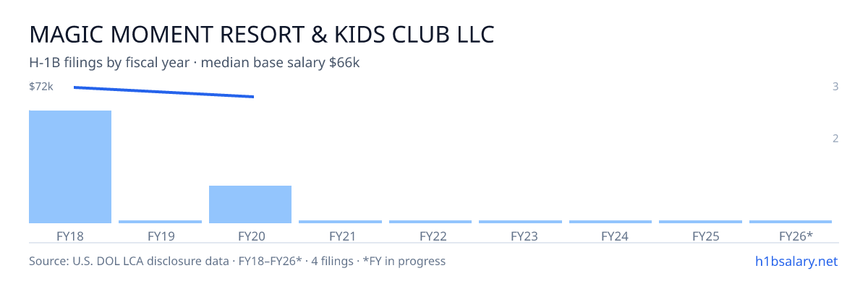868x289 pixels.
Task: Click the $72k salary axis label
Action: 41,87
